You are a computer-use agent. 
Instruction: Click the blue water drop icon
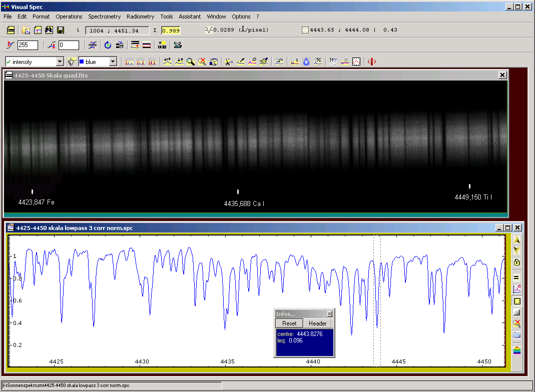(306, 61)
